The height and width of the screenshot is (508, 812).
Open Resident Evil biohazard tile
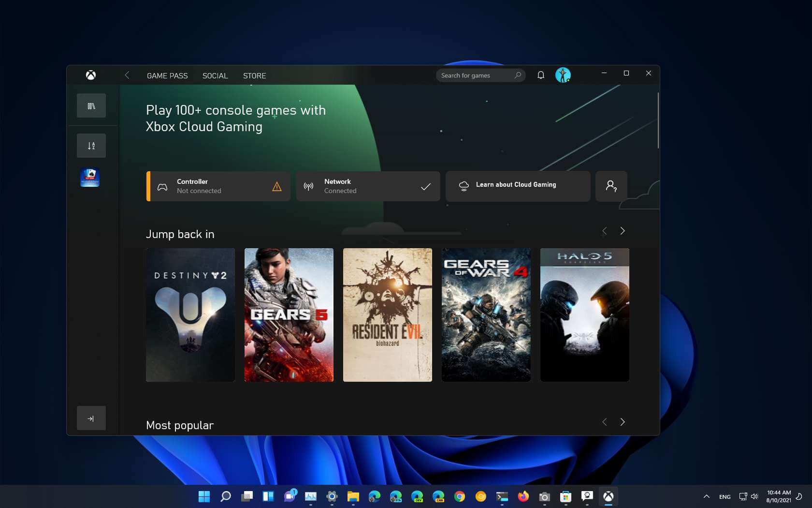pyautogui.click(x=388, y=315)
